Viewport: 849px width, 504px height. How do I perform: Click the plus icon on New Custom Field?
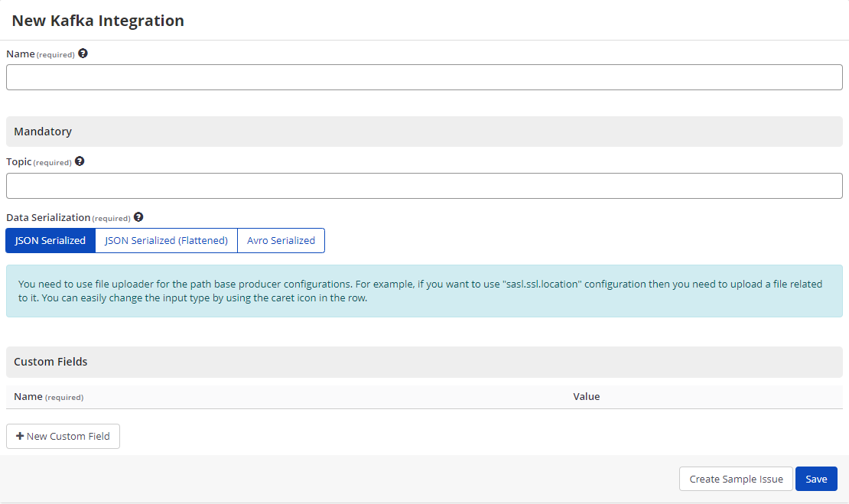pyautogui.click(x=21, y=436)
